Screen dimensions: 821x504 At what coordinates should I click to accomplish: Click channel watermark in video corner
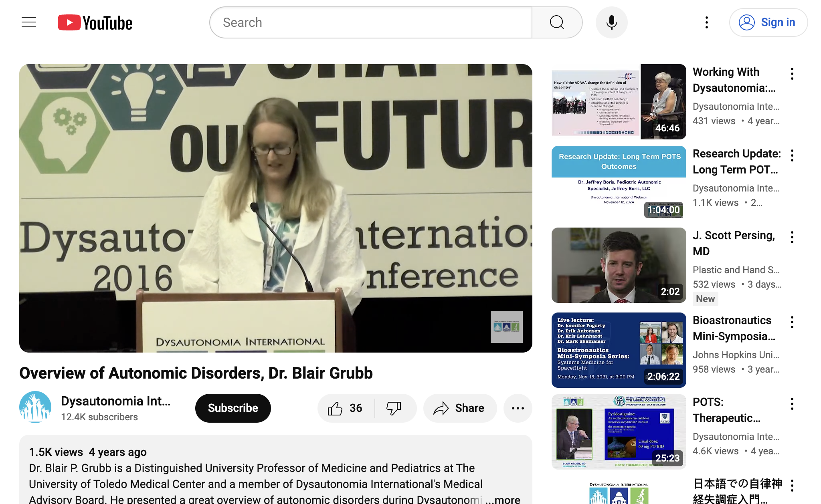pos(507,327)
